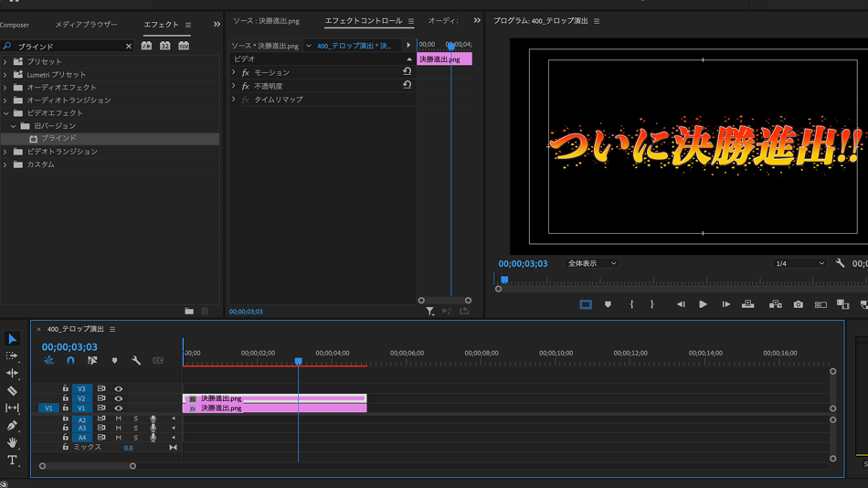This screenshot has width=868, height=488.
Task: Open timeline display settings wrench
Action: click(136, 361)
